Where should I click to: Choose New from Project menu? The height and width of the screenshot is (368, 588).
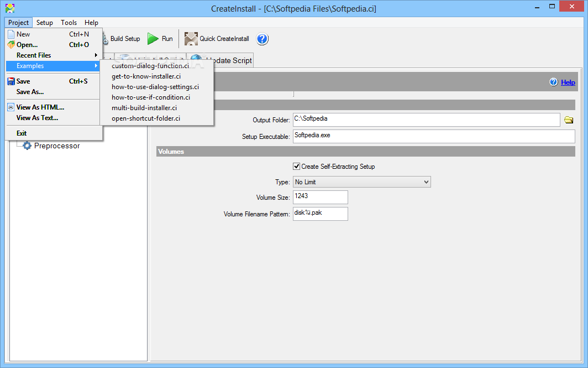(x=53, y=34)
